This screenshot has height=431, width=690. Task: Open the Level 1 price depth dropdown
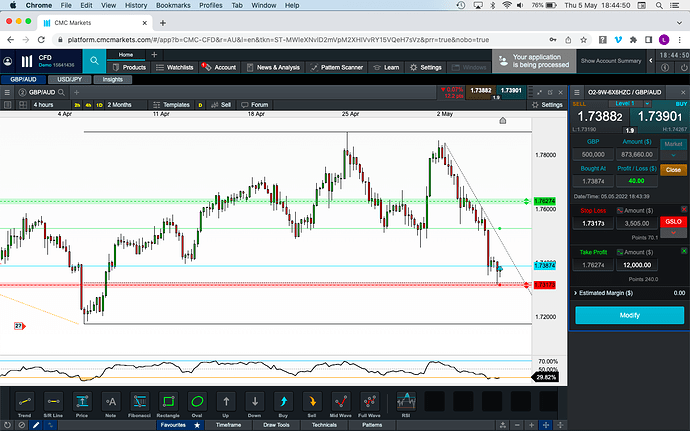tap(628, 102)
